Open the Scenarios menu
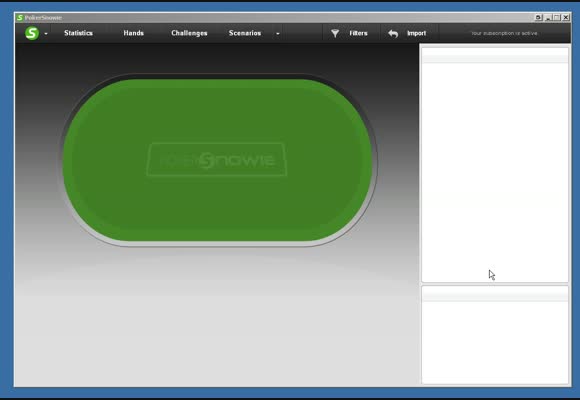 pyautogui.click(x=245, y=33)
